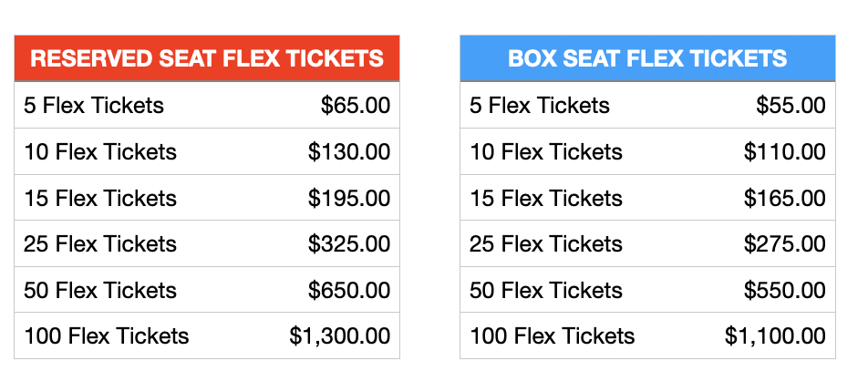The width and height of the screenshot is (868, 392).
Task: Select the box seat 10 Flex Tickets label
Action: (x=546, y=151)
